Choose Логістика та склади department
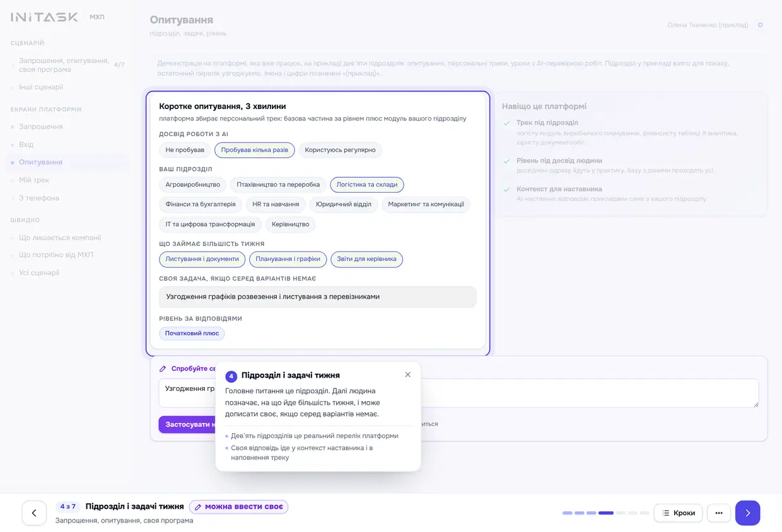 (x=367, y=185)
